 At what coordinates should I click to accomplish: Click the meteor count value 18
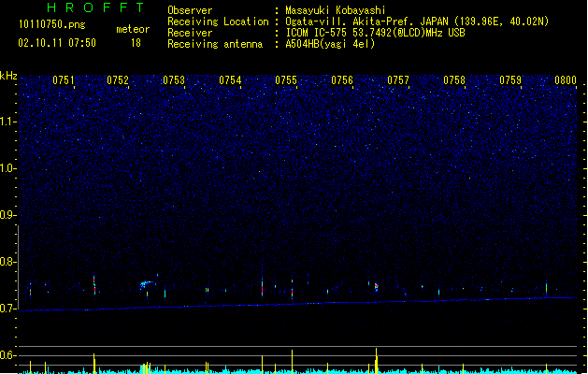[136, 43]
